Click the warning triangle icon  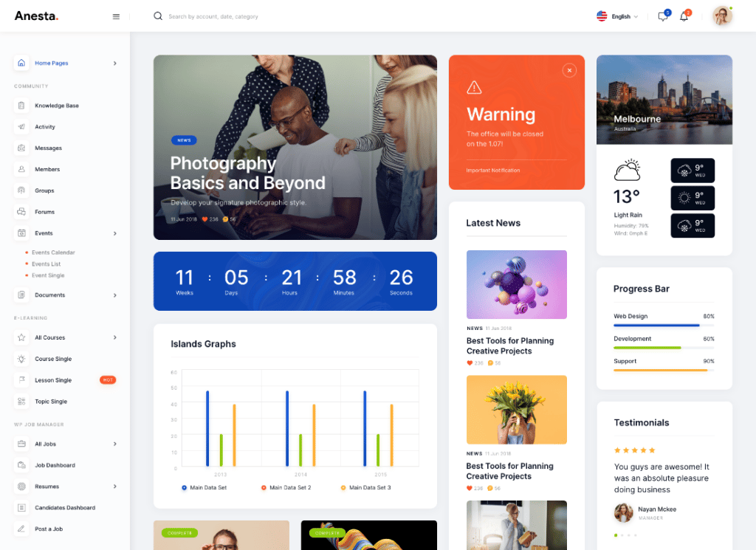point(474,87)
